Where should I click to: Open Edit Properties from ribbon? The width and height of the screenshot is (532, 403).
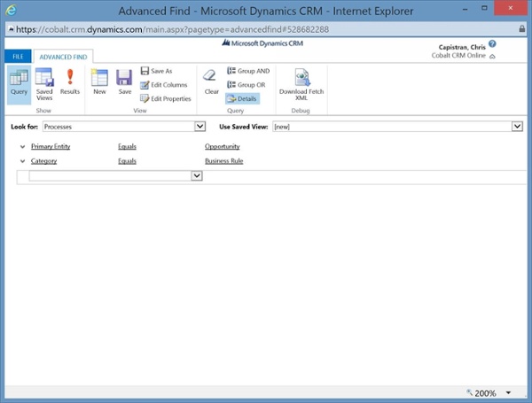(x=166, y=98)
